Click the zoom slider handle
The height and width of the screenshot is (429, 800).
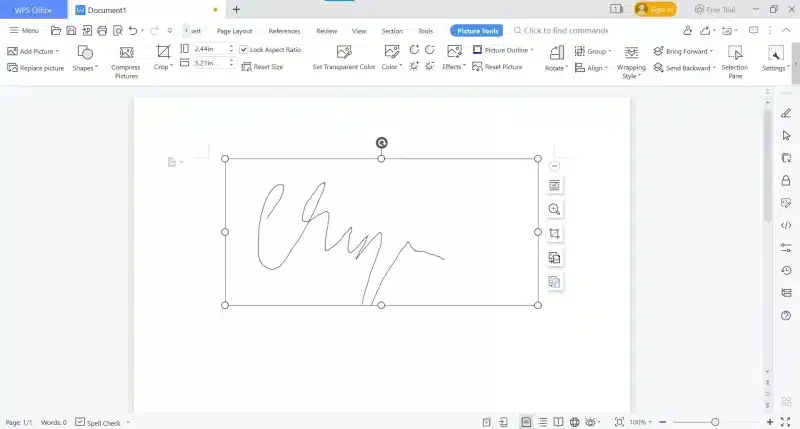point(715,422)
